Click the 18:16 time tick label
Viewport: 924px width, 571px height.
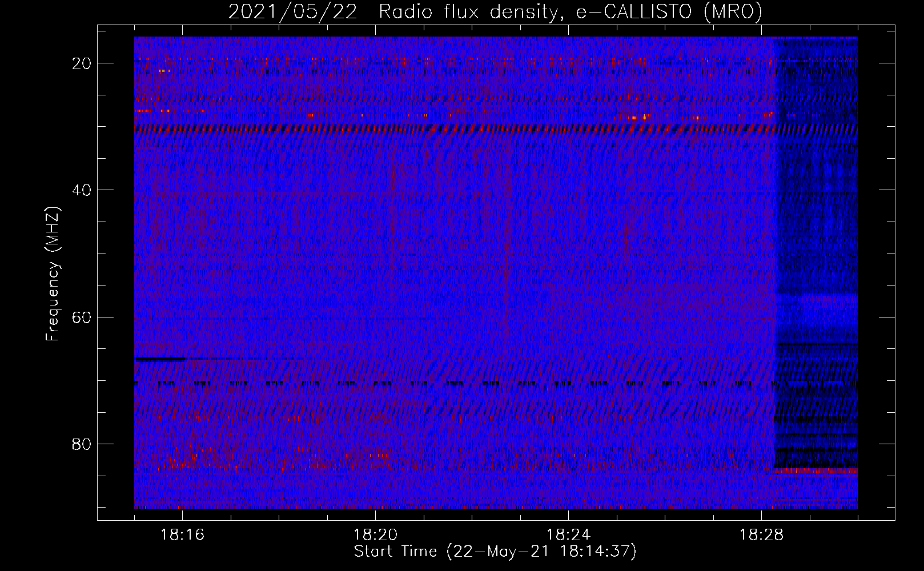[182, 535]
